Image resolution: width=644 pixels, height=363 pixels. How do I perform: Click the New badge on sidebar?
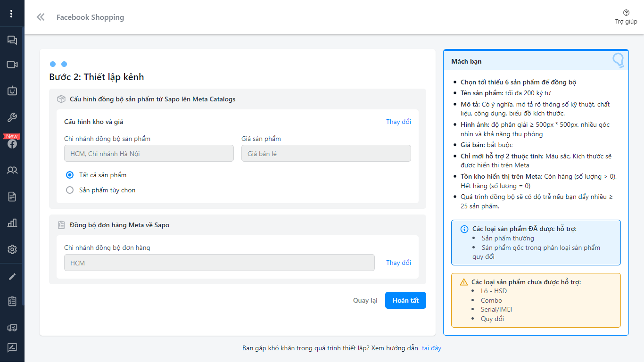12,136
